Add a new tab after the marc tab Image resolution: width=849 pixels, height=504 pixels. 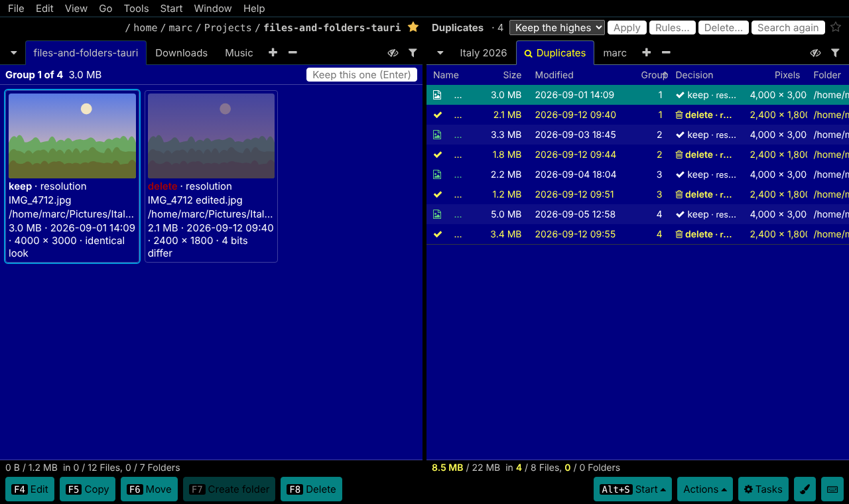pyautogui.click(x=646, y=52)
